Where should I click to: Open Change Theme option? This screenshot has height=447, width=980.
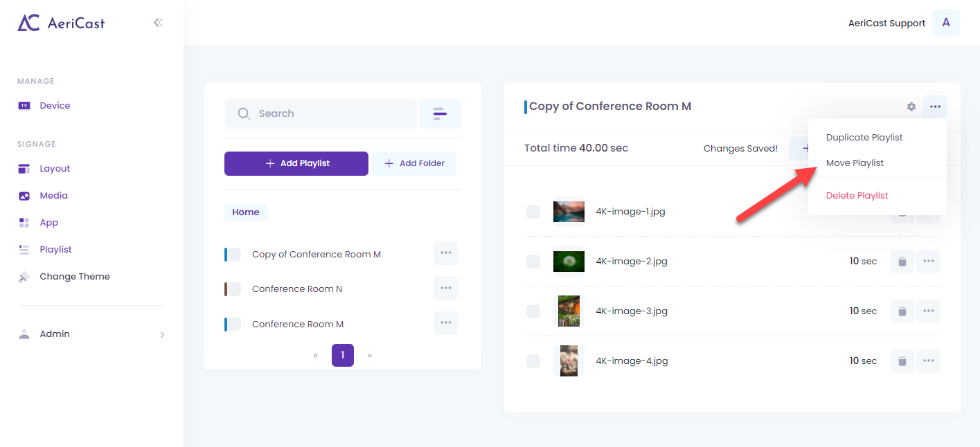(75, 277)
